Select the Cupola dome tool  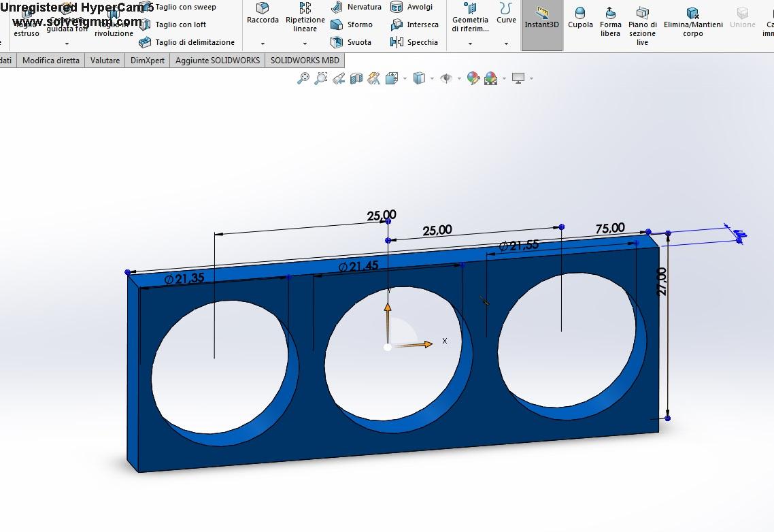click(580, 18)
